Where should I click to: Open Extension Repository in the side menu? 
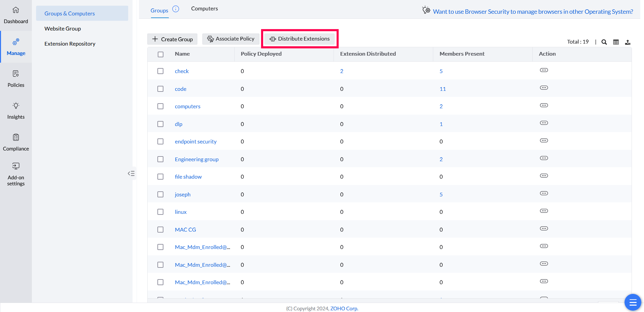[70, 44]
